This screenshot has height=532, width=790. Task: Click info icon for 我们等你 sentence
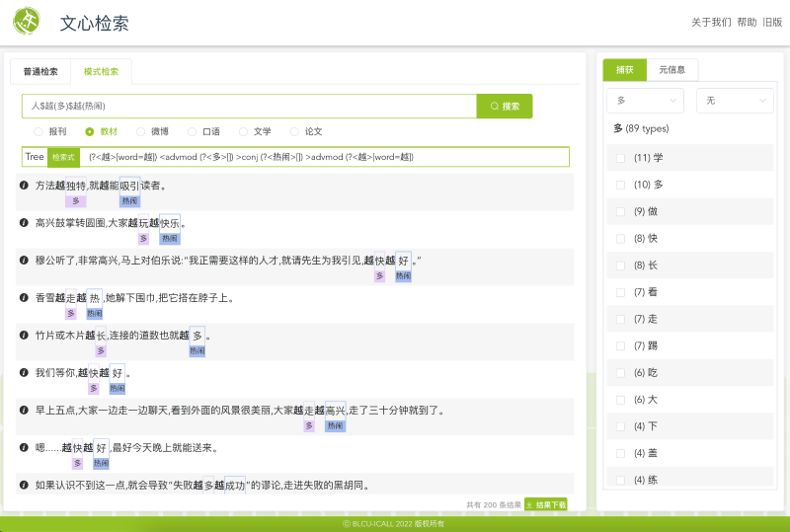tap(24, 373)
